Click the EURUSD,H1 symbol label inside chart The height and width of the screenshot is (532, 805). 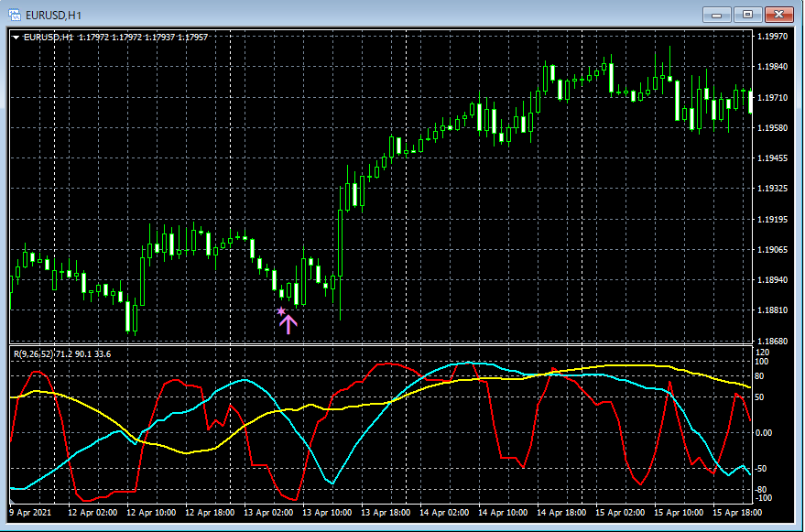point(49,38)
